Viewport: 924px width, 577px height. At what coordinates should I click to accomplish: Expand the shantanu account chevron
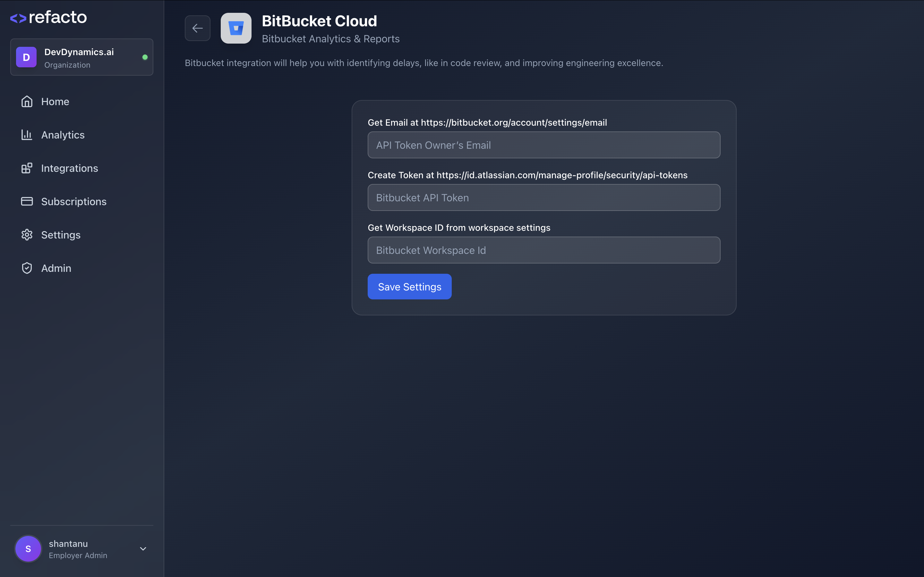(x=143, y=548)
